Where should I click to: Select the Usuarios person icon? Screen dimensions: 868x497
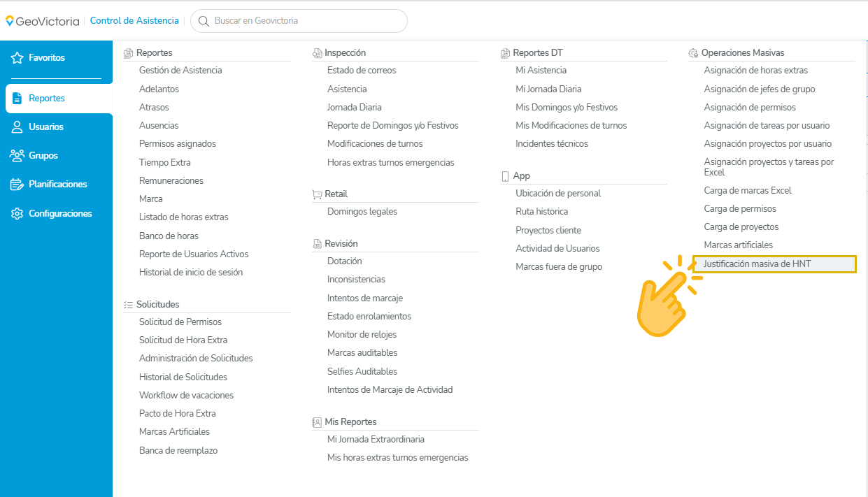click(x=17, y=127)
